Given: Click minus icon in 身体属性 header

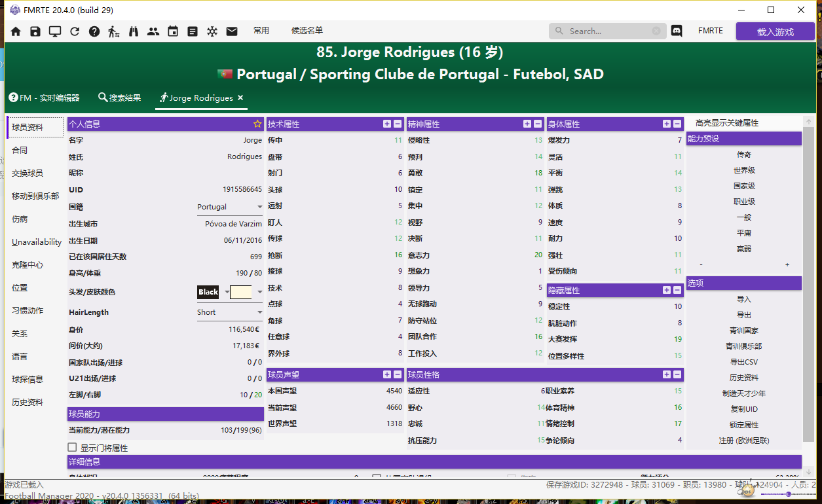Looking at the screenshot, I should click(x=677, y=124).
